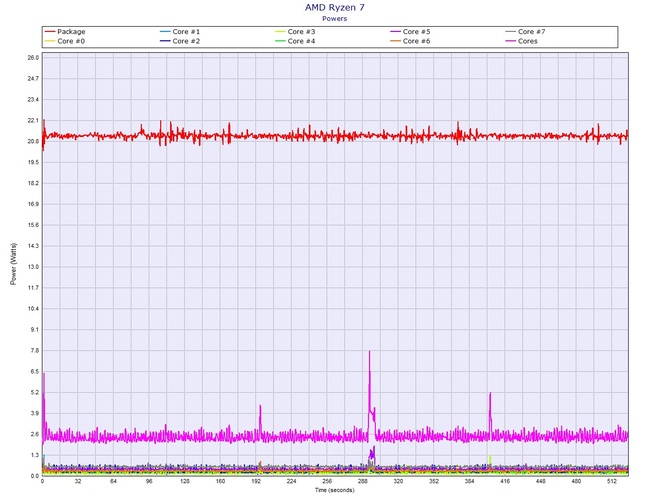Click the 13.0 y-axis value

(33, 267)
